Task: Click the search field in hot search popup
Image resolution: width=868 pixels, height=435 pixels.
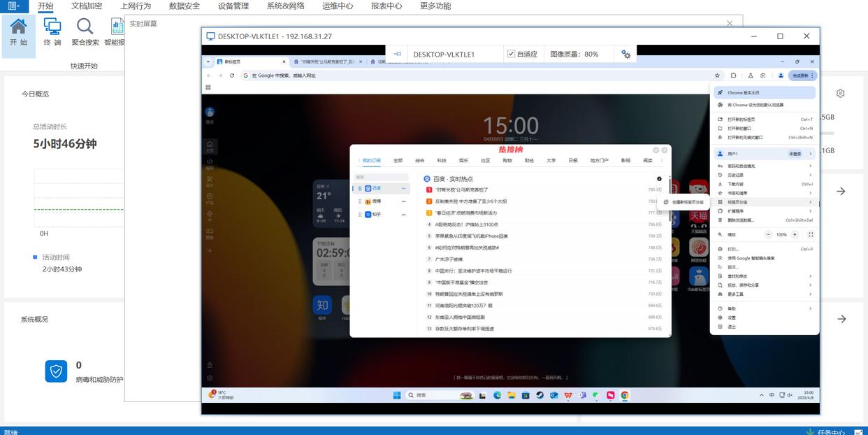Action: click(x=381, y=177)
